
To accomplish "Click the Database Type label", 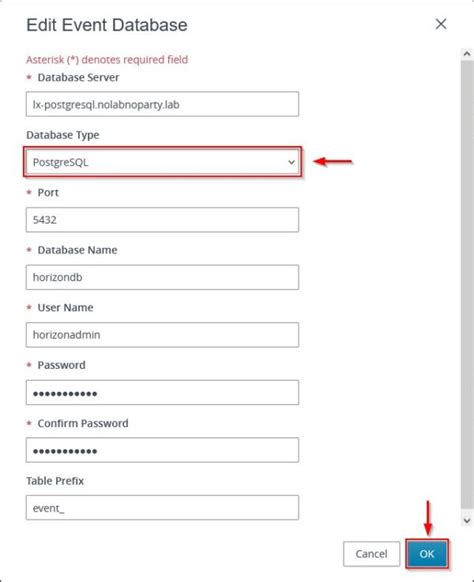I will tap(63, 135).
